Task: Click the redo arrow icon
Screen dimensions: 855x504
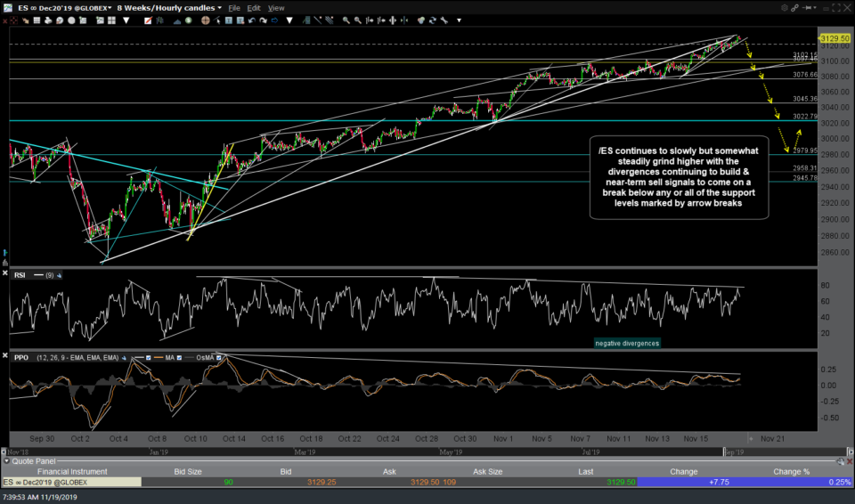Action: tap(264, 20)
